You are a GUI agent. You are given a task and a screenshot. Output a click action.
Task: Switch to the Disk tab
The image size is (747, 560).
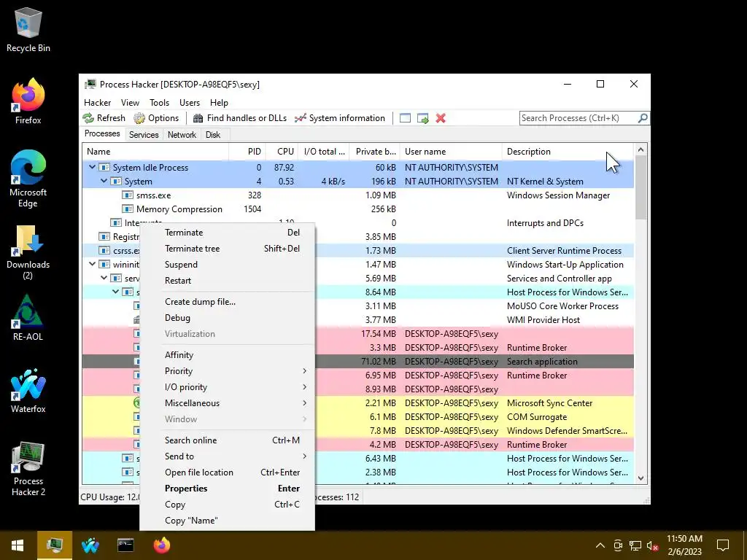click(213, 135)
